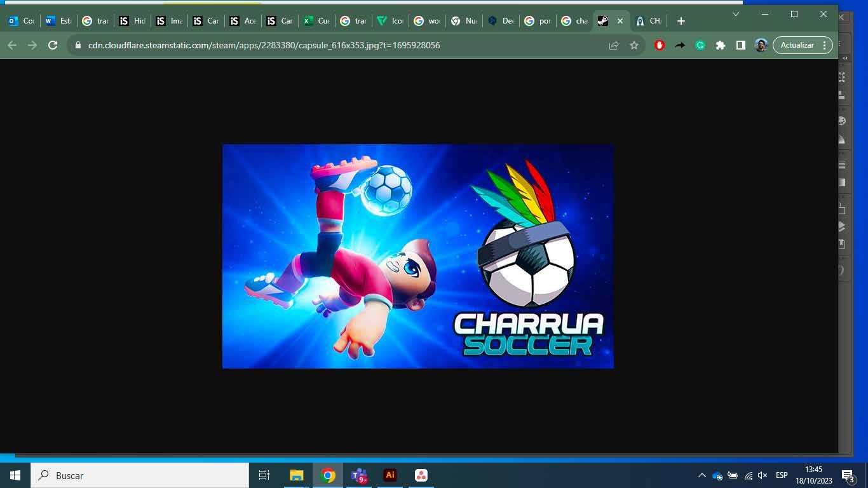Switch to the Google 'wo' tab
Viewport: 868px width, 488px height.
426,21
